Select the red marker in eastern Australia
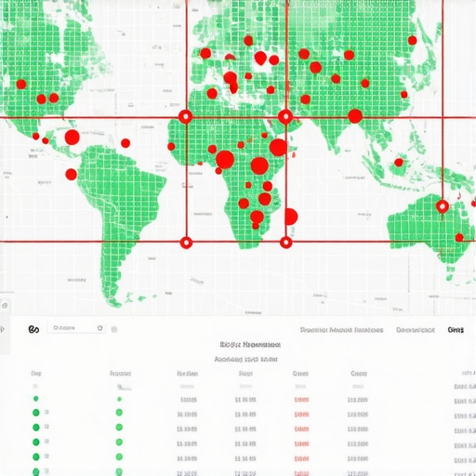This screenshot has width=476, height=476. click(x=459, y=238)
